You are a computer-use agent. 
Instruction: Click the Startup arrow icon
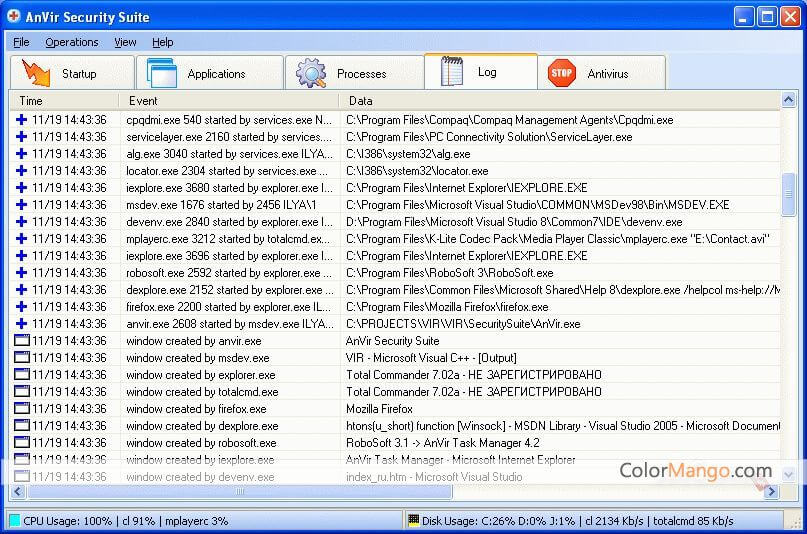(36, 73)
